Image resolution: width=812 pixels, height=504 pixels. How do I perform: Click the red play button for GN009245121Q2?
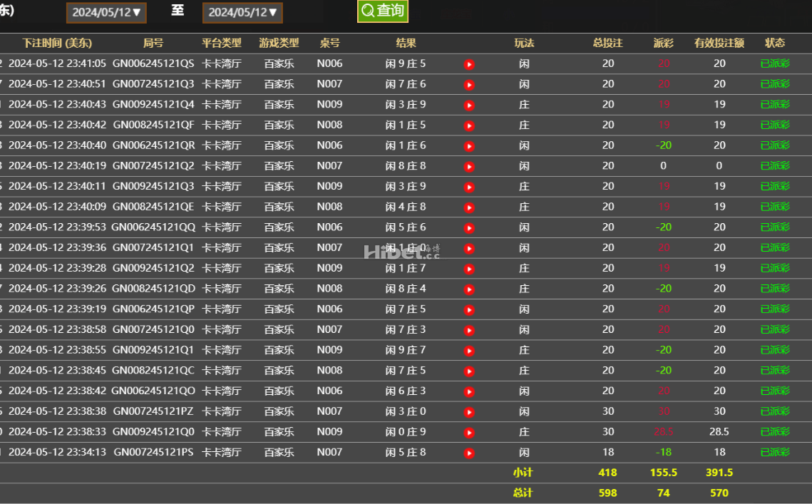(469, 269)
